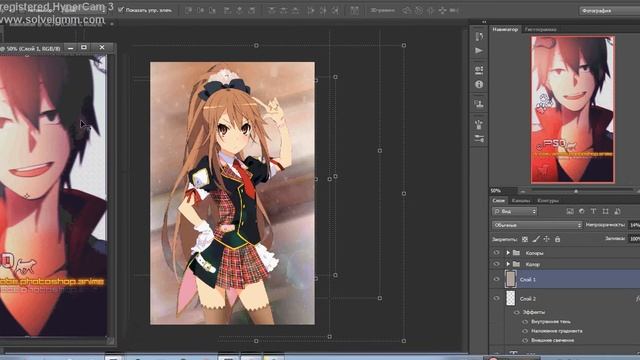Viewport: 640px width, 360px height.
Task: Toggle lock all padlock icon
Action: [x=557, y=239]
